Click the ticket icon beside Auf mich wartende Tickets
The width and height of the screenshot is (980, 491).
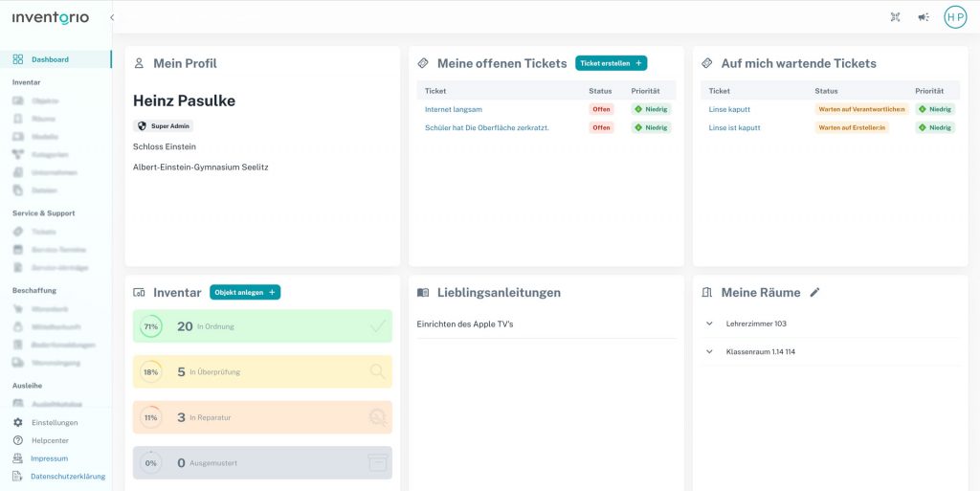[707, 63]
